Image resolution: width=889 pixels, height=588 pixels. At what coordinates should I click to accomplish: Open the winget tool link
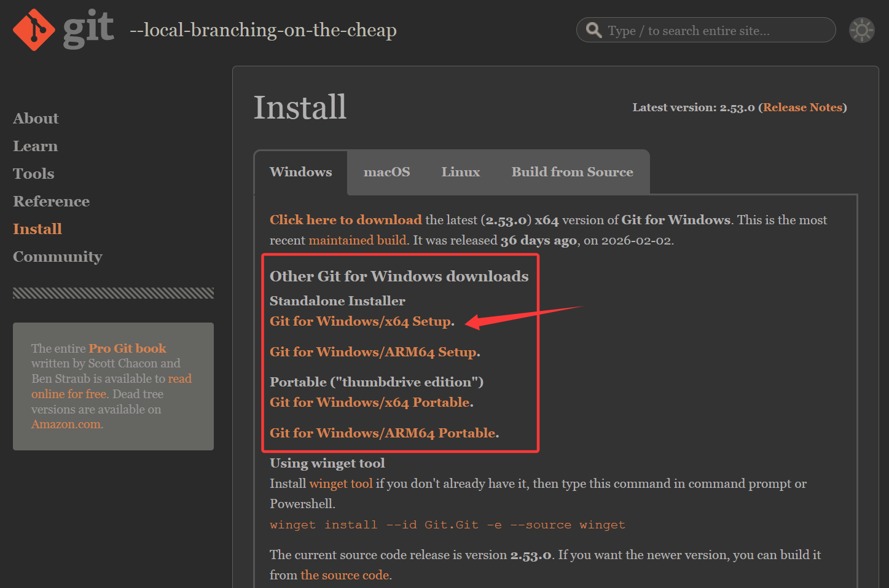pyautogui.click(x=340, y=484)
